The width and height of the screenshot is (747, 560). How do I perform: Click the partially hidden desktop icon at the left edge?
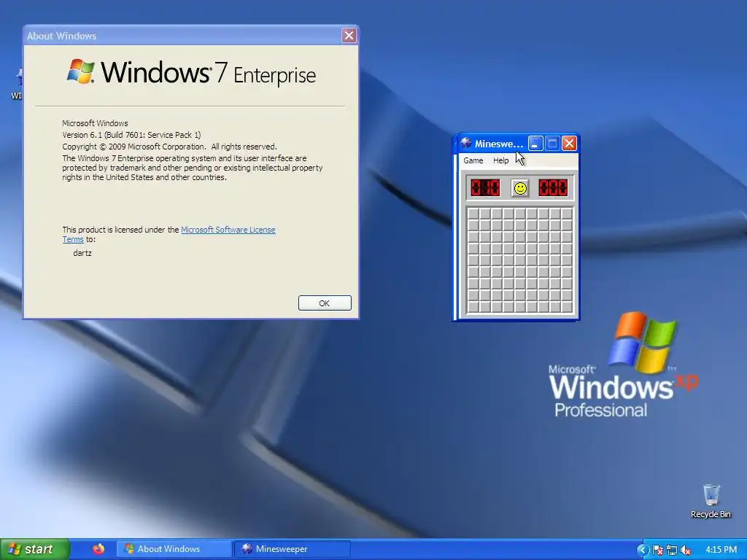[18, 83]
